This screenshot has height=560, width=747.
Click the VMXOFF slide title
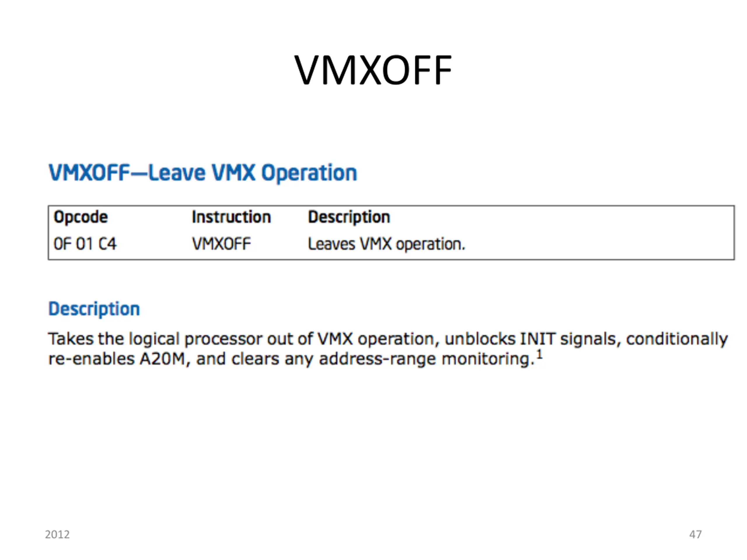[373, 70]
